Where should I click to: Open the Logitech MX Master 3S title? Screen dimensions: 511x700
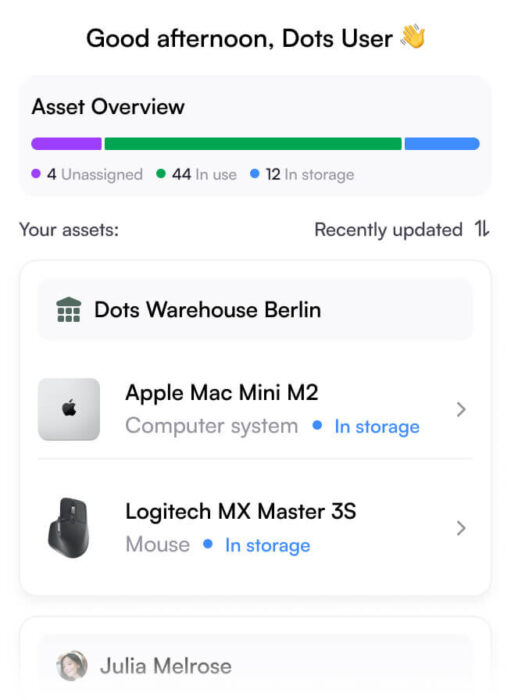tap(241, 511)
